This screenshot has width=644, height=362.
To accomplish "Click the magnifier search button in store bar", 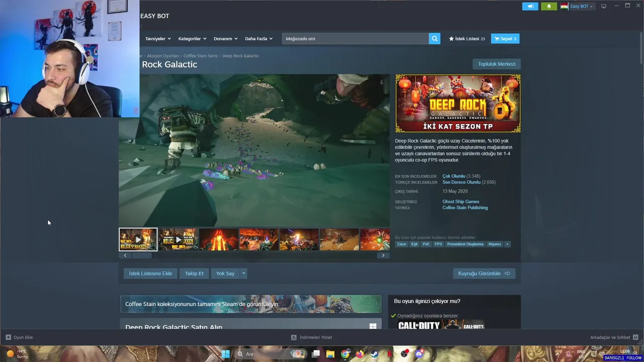I will click(x=435, y=39).
